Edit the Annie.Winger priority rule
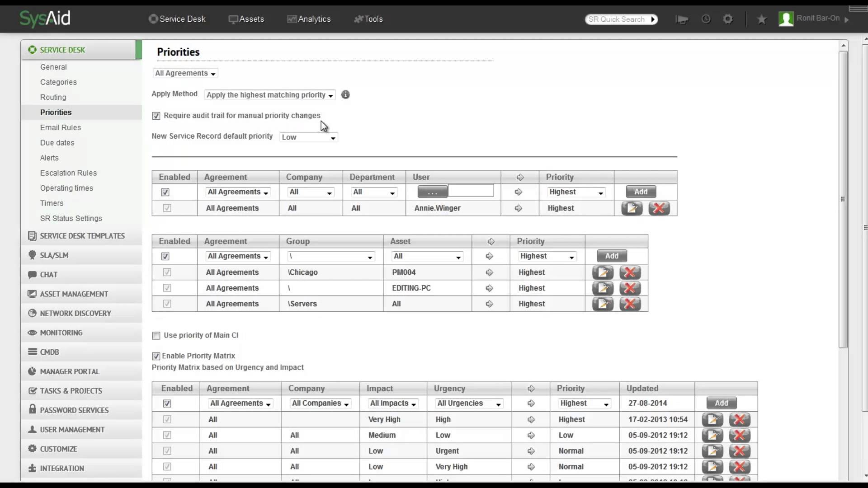This screenshot has width=868, height=488. (x=632, y=208)
